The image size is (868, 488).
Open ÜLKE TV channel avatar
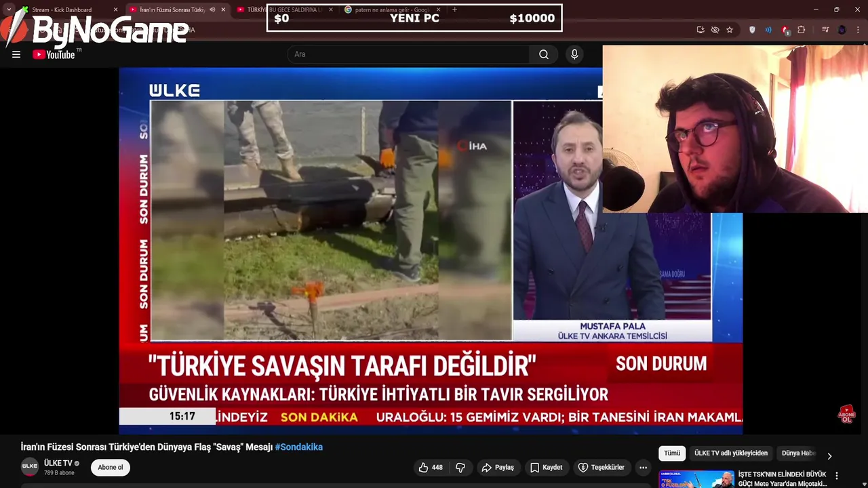[30, 467]
